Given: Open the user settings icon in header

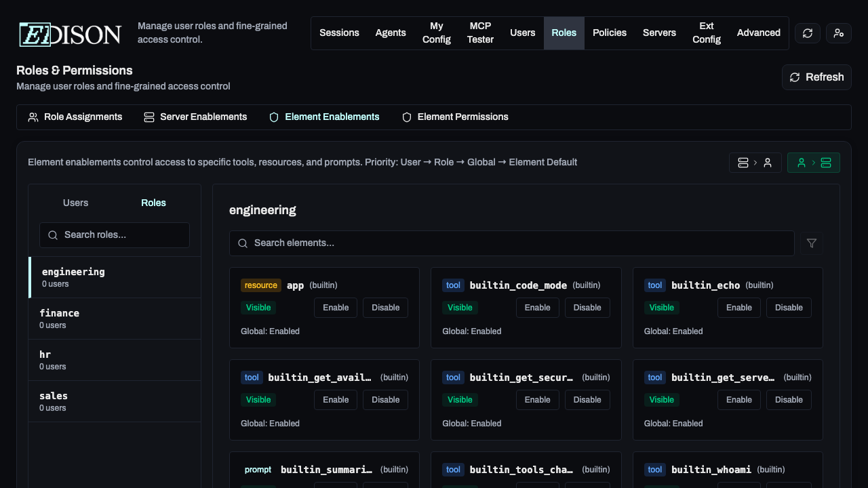Looking at the screenshot, I should [x=839, y=33].
